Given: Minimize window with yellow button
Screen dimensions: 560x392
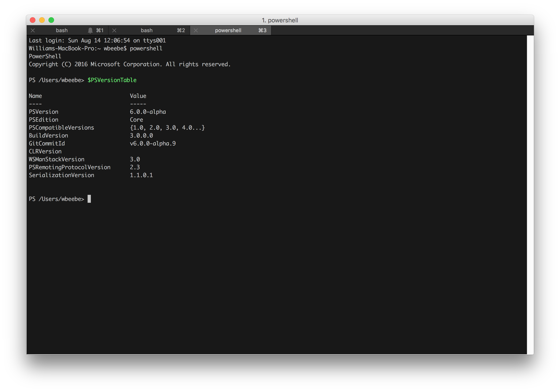Looking at the screenshot, I should coord(42,20).
